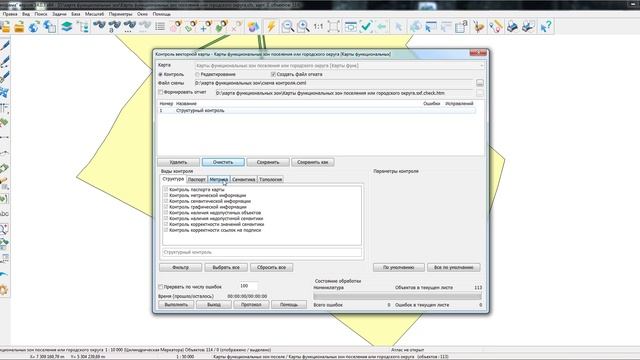Screen dimensions: 640x360
Task: Click the binoculars with dots icon
Action: coord(130,27)
